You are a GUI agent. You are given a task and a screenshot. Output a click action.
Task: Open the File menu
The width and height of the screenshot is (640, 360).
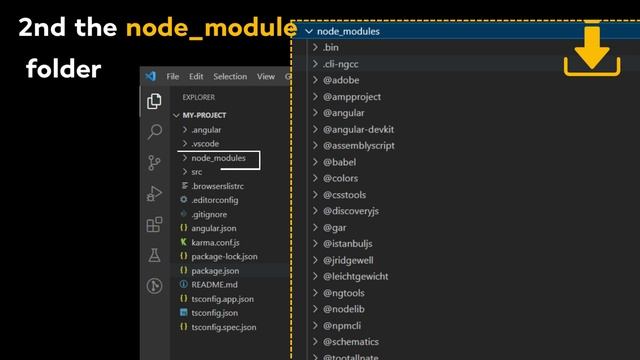coord(173,76)
